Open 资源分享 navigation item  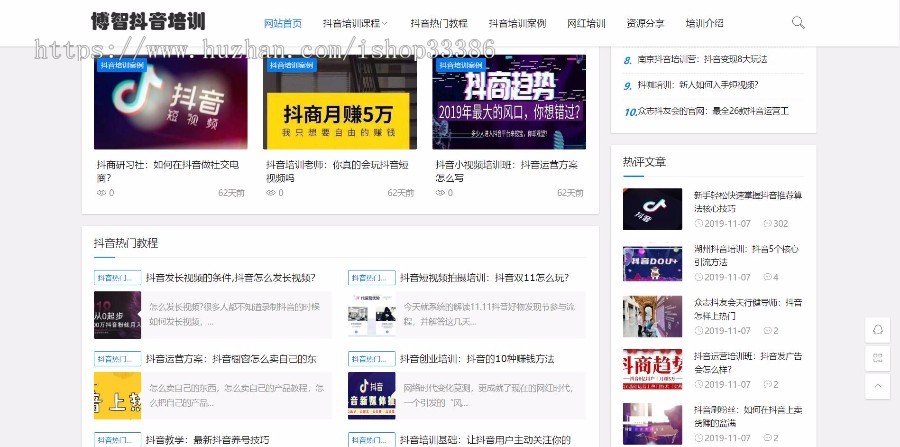click(645, 24)
